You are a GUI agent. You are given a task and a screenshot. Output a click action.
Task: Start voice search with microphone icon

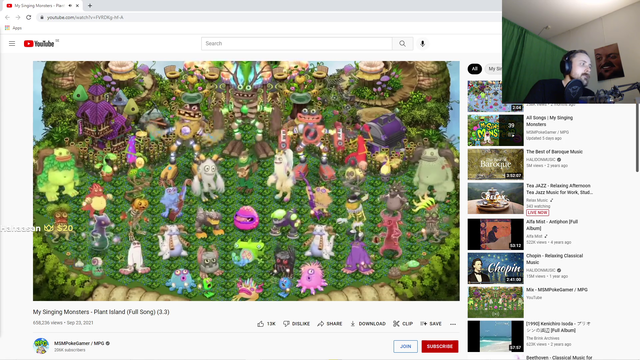coord(422,44)
